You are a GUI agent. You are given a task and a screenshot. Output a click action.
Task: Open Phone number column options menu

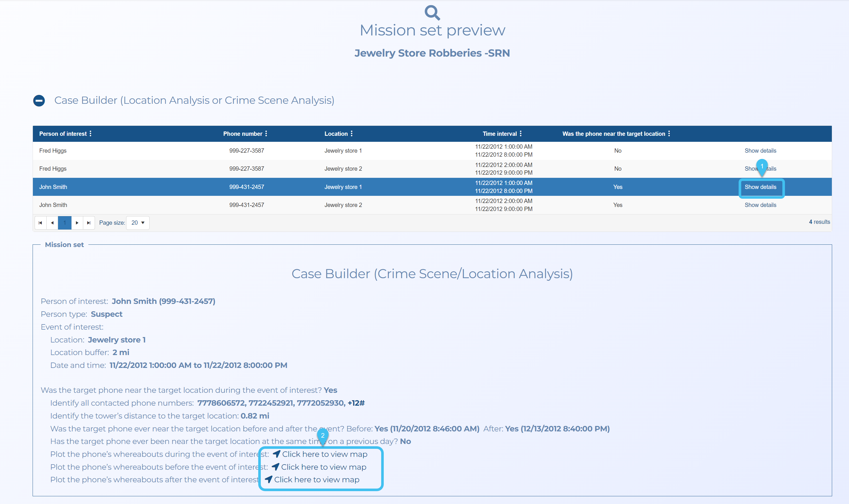coord(266,134)
